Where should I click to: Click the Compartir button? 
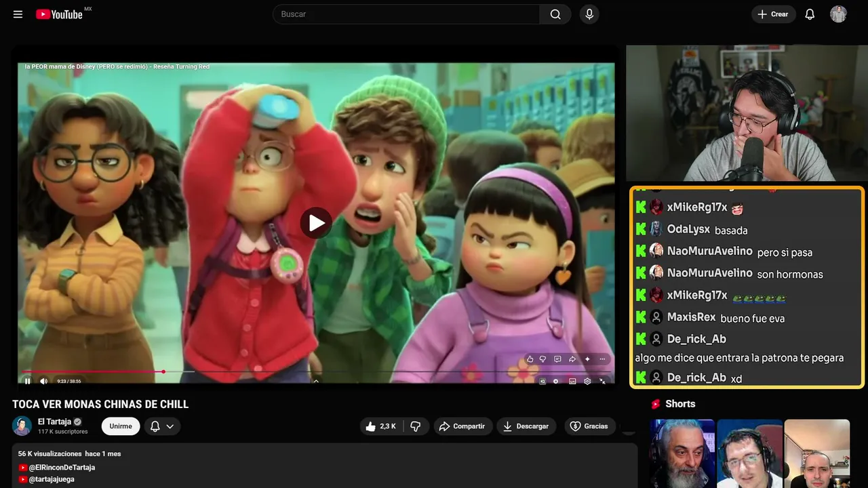click(462, 426)
